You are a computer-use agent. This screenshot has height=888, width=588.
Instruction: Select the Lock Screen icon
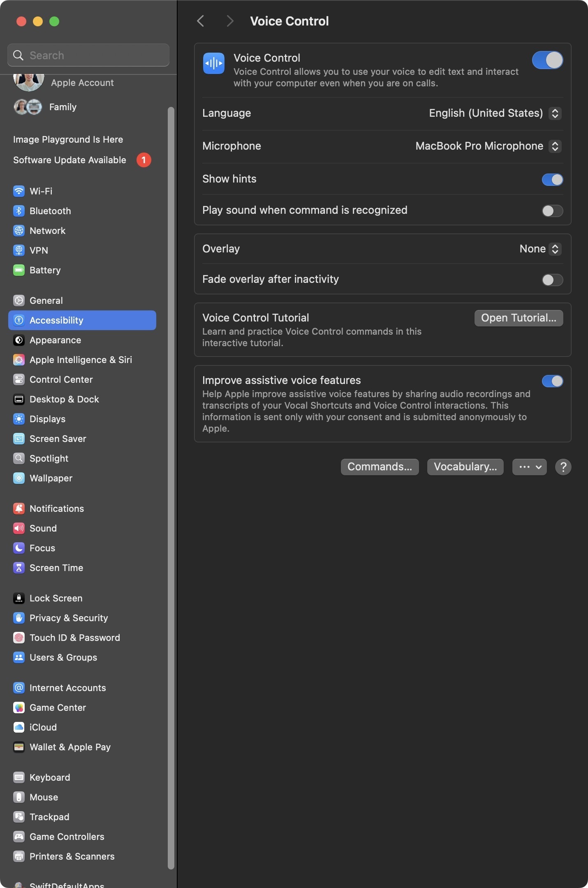coord(19,598)
